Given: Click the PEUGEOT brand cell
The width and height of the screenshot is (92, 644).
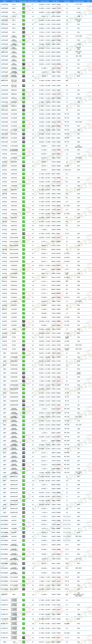Looking at the screenshot, I should click(x=4, y=595).
